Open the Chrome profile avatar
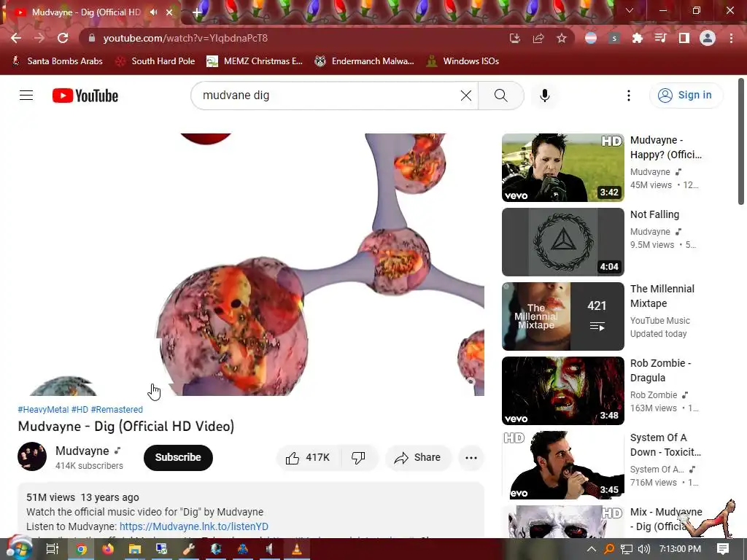This screenshot has height=560, width=747. point(708,38)
